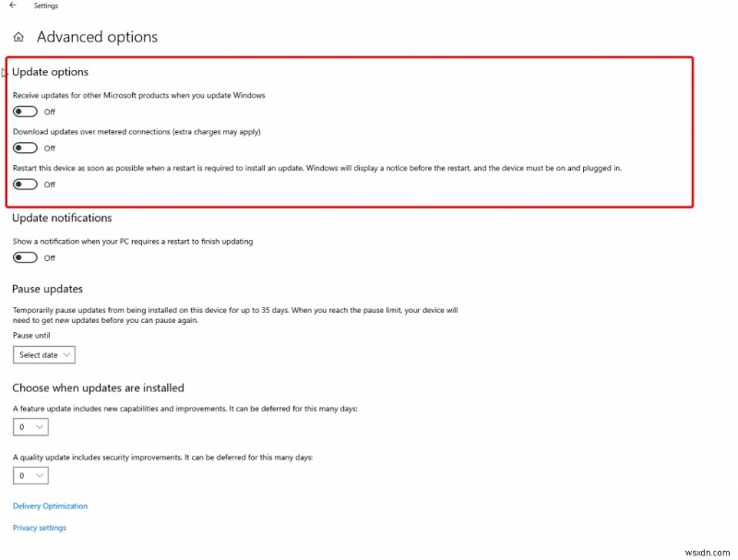Image resolution: width=738 pixels, height=560 pixels.
Task: Select the Choose when updates are installed heading
Action: point(98,387)
